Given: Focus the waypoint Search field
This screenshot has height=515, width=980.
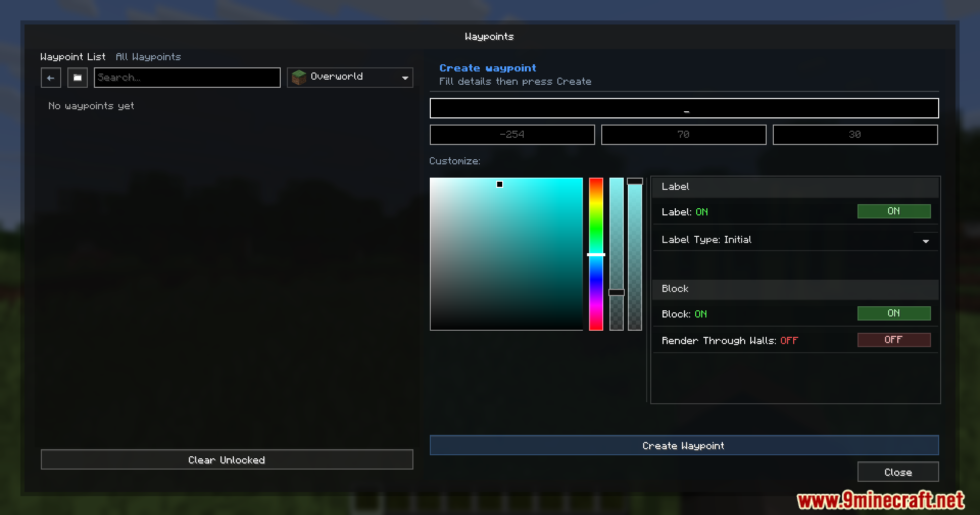Looking at the screenshot, I should pyautogui.click(x=187, y=78).
